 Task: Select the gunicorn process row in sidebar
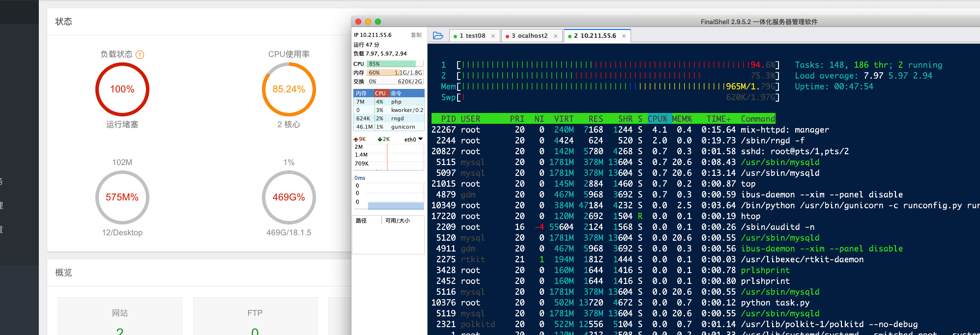click(389, 127)
